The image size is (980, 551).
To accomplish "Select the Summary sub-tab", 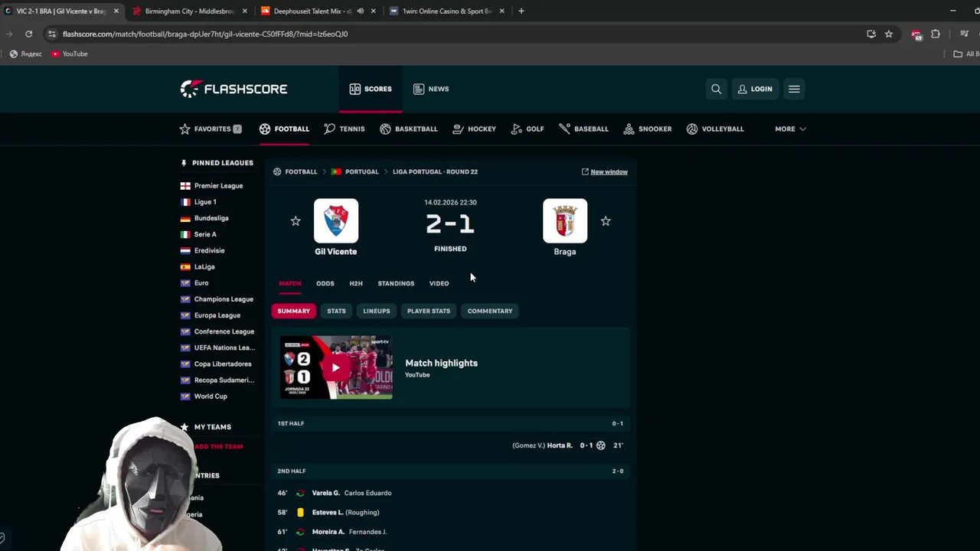I will pos(294,311).
